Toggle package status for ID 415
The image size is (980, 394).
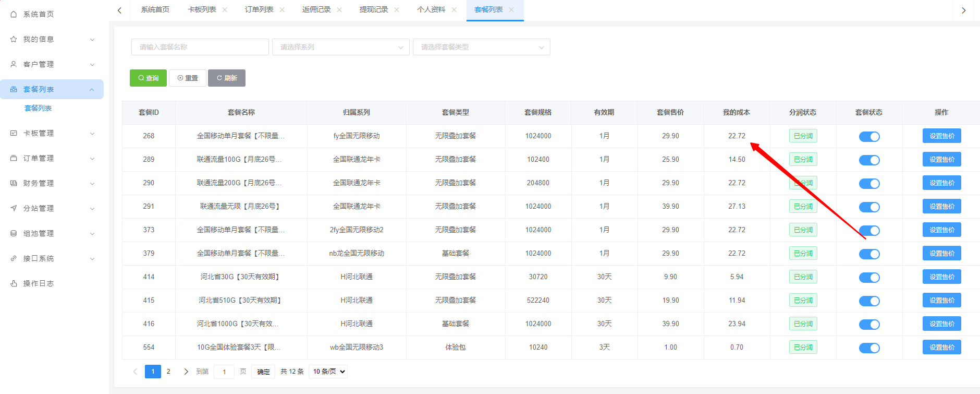click(x=869, y=301)
